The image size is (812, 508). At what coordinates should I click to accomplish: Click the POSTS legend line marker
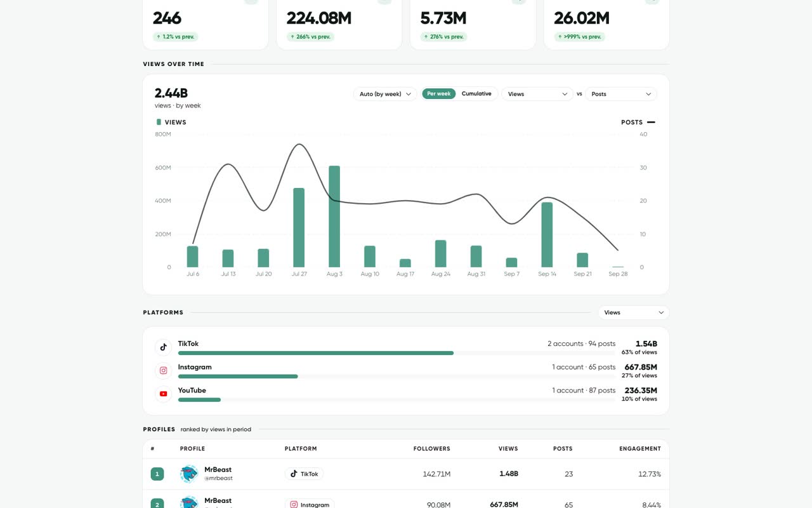tap(651, 122)
